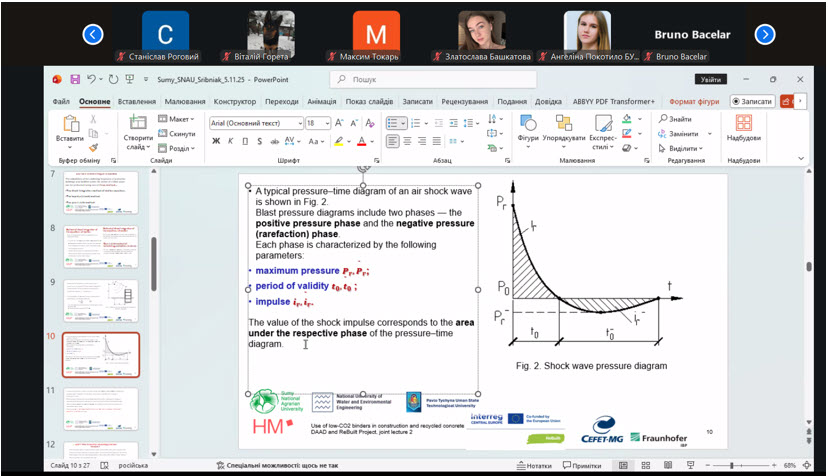Switch to Slide Sorter view in status bar
Image resolution: width=828 pixels, height=476 pixels.
646,466
